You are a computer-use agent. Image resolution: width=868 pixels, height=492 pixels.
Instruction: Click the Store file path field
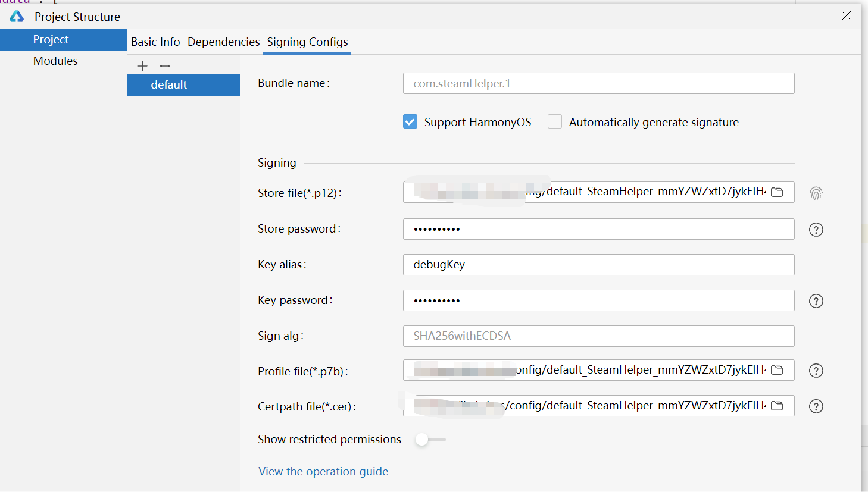(598, 192)
